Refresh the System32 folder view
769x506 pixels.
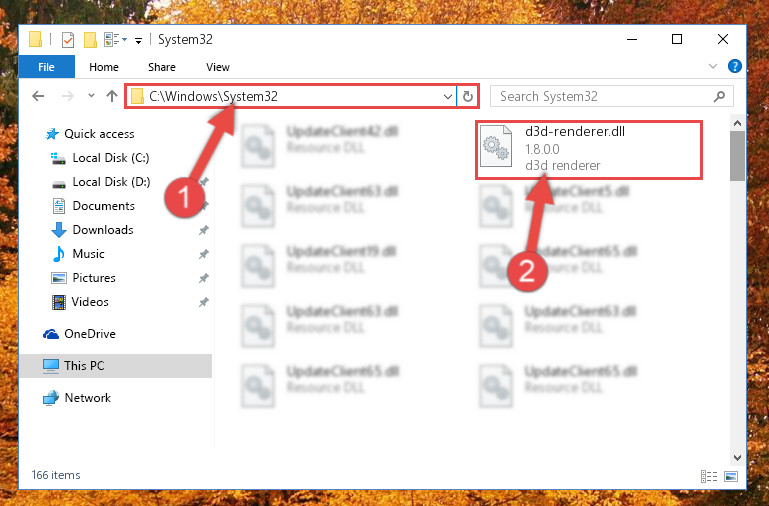[467, 96]
